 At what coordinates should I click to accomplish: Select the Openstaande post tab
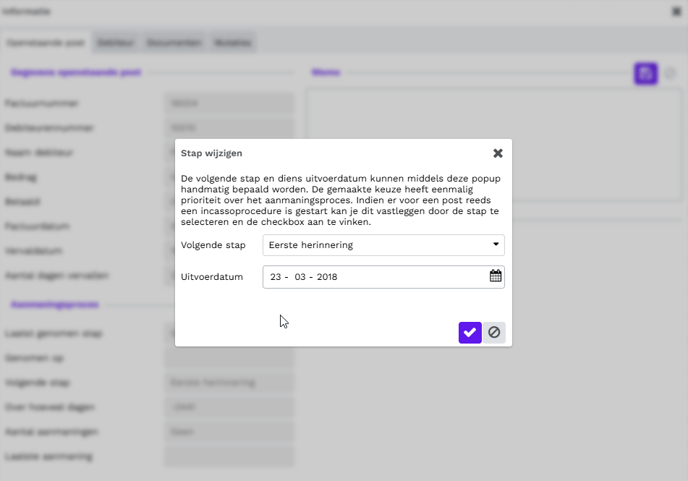pyautogui.click(x=47, y=43)
